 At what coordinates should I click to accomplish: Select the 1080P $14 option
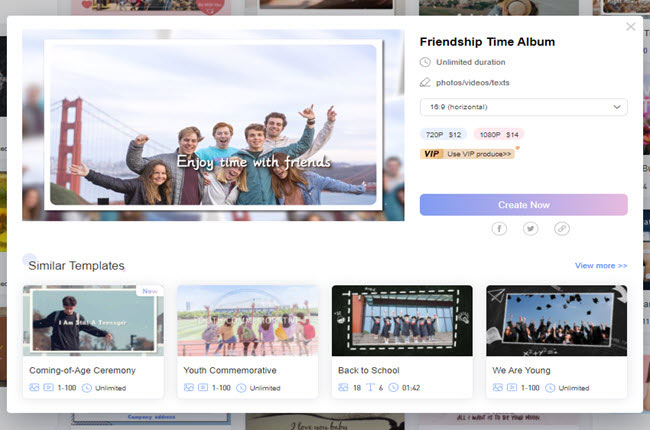point(499,135)
